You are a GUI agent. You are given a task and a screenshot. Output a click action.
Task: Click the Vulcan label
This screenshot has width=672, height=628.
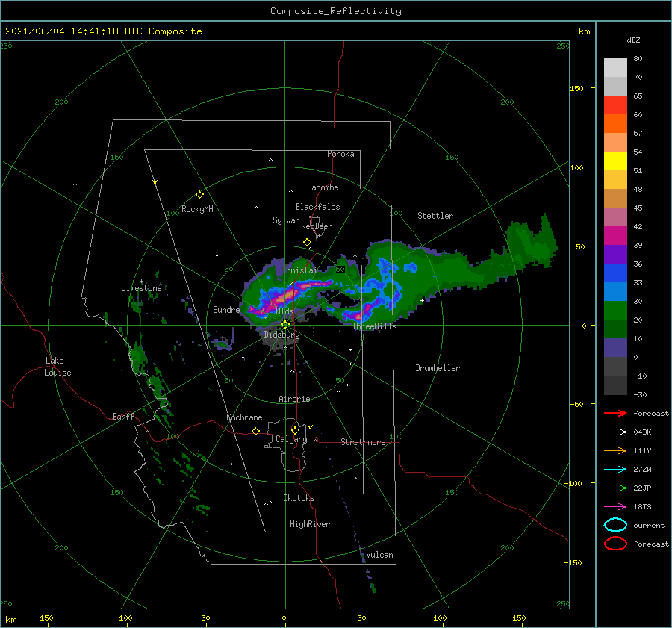[x=380, y=555]
